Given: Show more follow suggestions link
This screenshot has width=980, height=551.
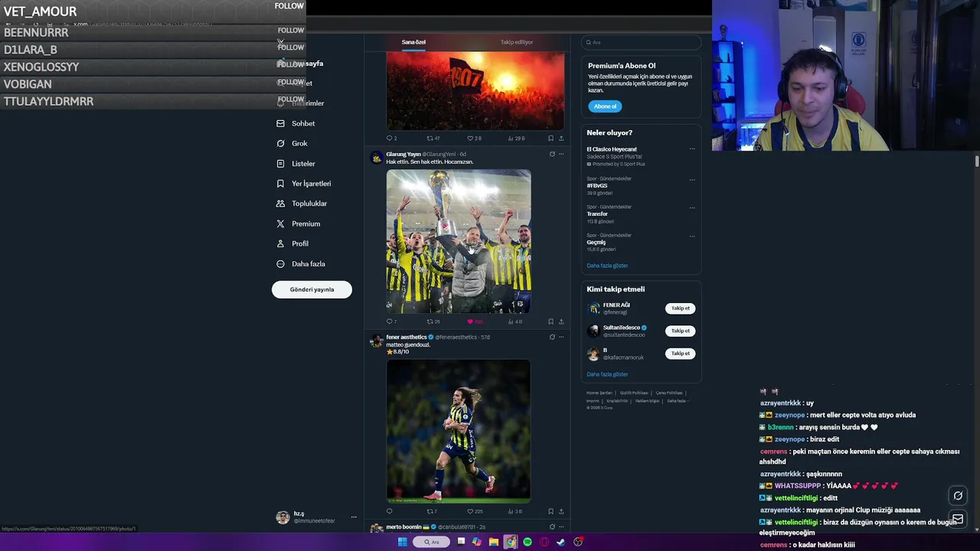Looking at the screenshot, I should 607,374.
